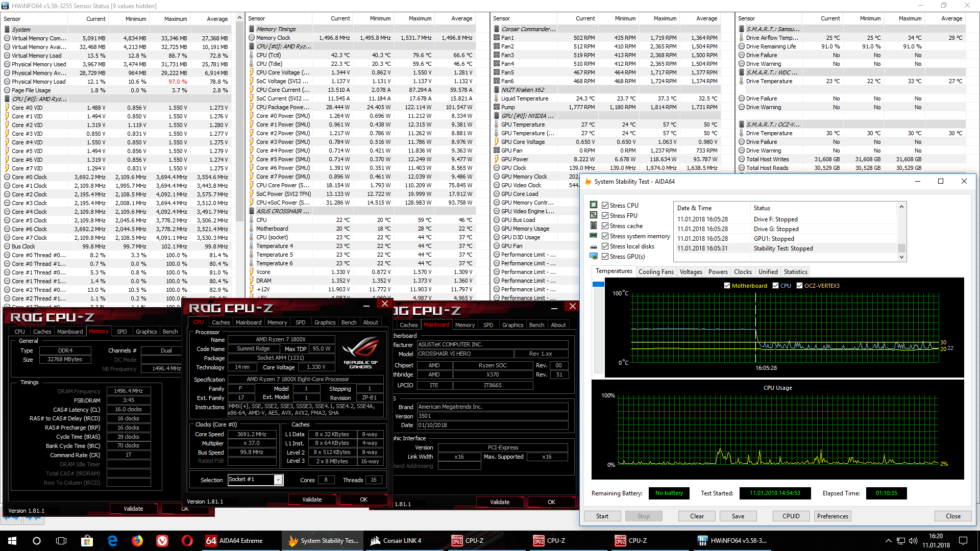Viewport: 980px width, 551px height.
Task: Switch to HWiNFO64 taskbar button
Action: tap(732, 541)
